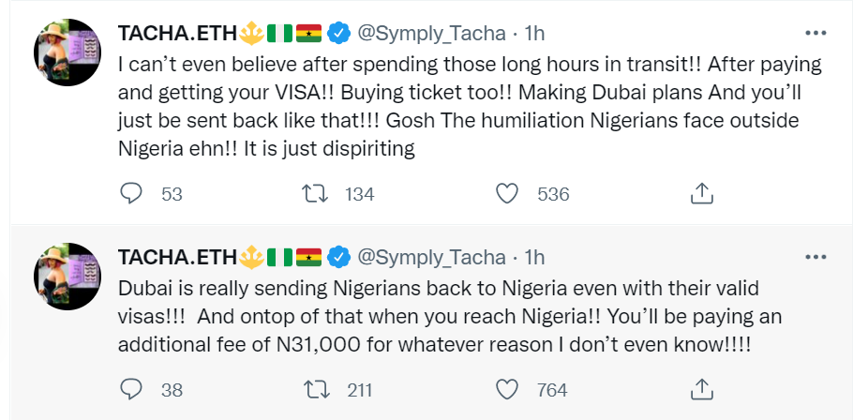Click @Symply_Tacha handle in first tweet
Viewport: 868px width, 420px height.
432,34
